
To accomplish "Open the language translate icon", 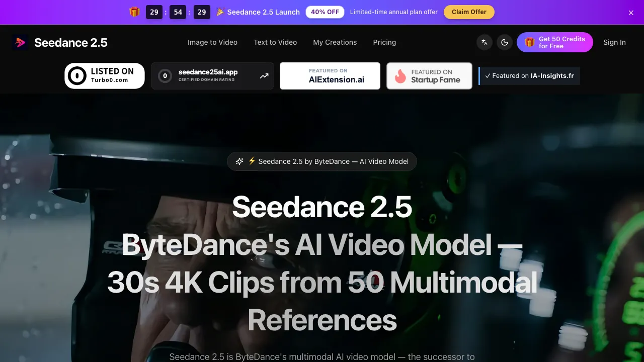I will pyautogui.click(x=485, y=42).
